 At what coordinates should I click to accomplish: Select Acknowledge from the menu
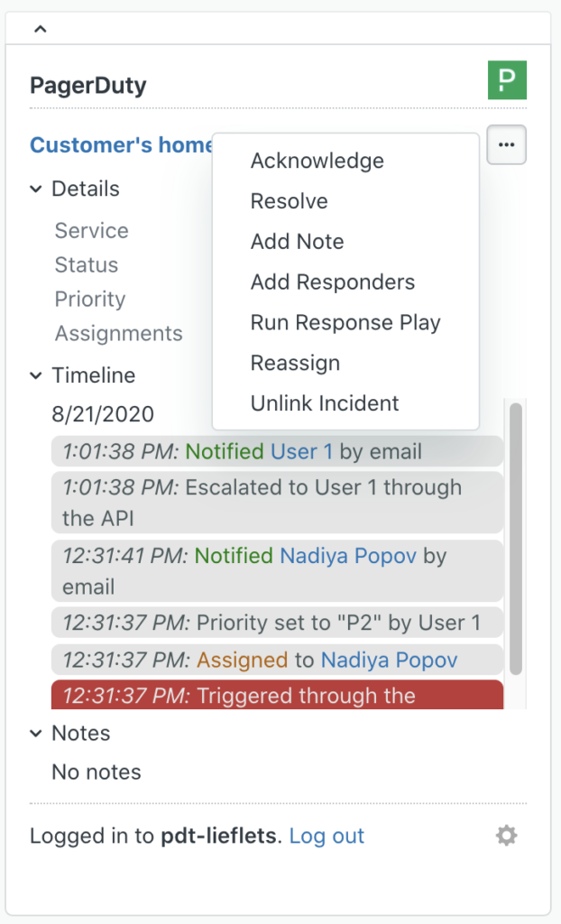(317, 161)
